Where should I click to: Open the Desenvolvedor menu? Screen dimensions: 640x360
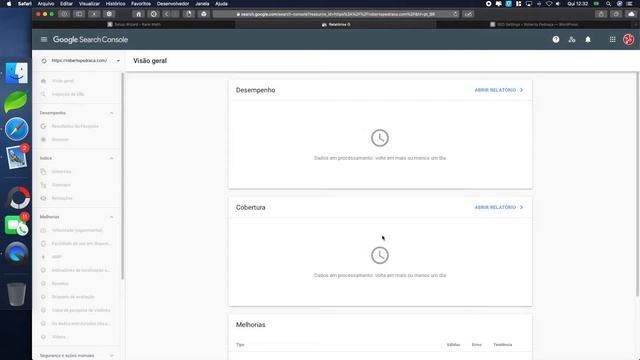tap(173, 4)
